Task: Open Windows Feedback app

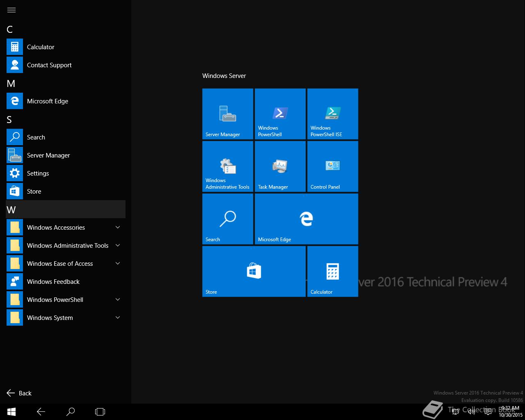Action: [66, 282]
